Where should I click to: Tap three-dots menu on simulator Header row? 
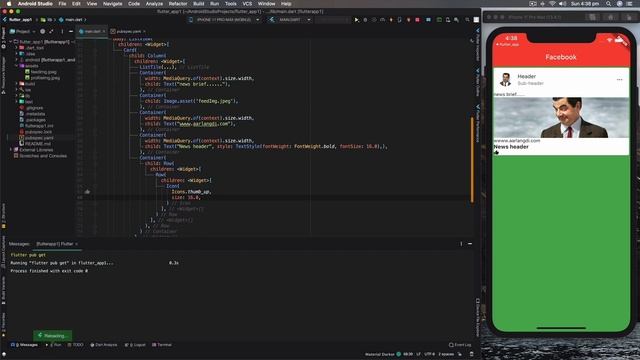point(619,80)
